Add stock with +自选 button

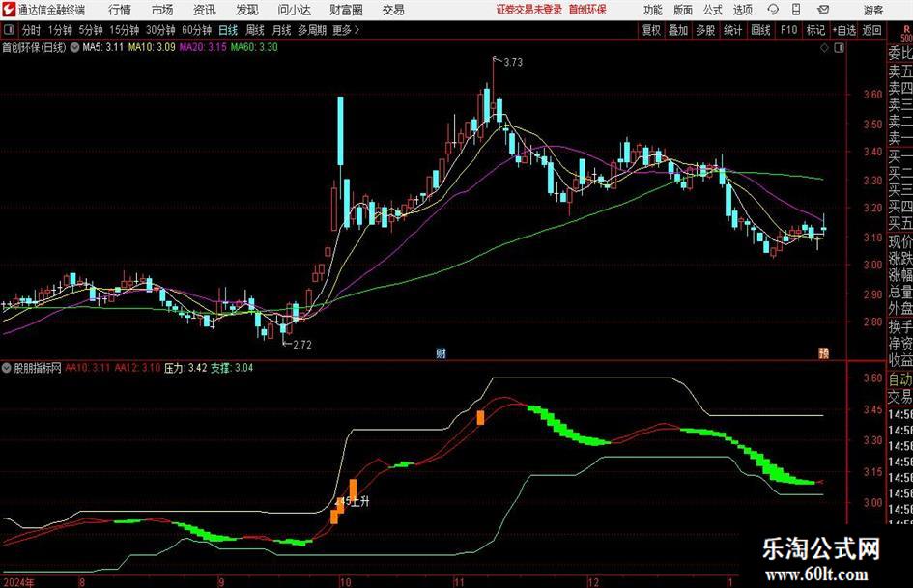(843, 30)
